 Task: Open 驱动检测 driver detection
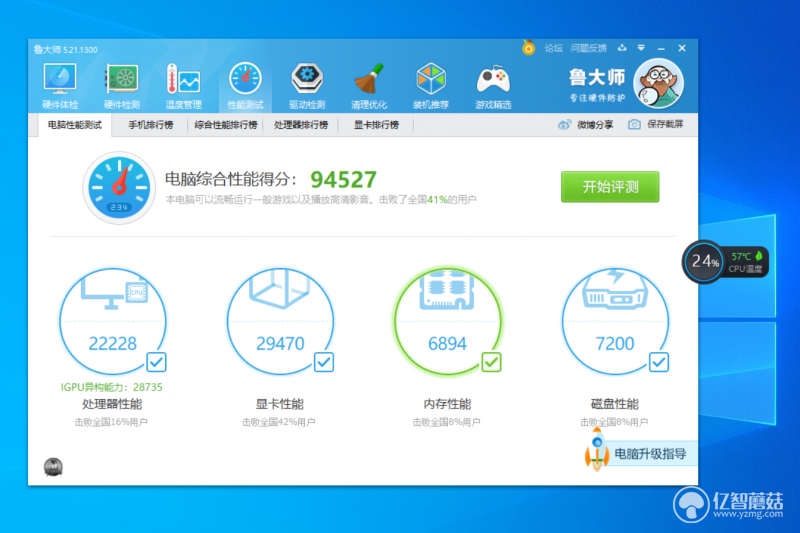tap(307, 86)
